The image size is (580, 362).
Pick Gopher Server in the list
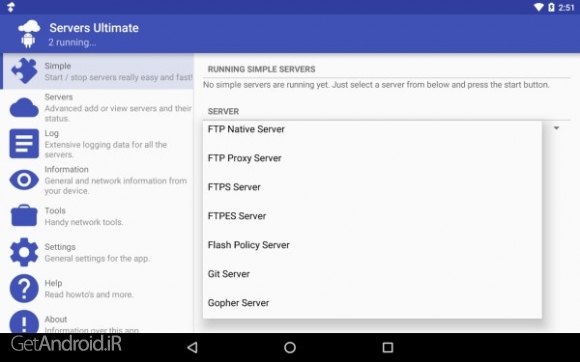click(x=372, y=302)
